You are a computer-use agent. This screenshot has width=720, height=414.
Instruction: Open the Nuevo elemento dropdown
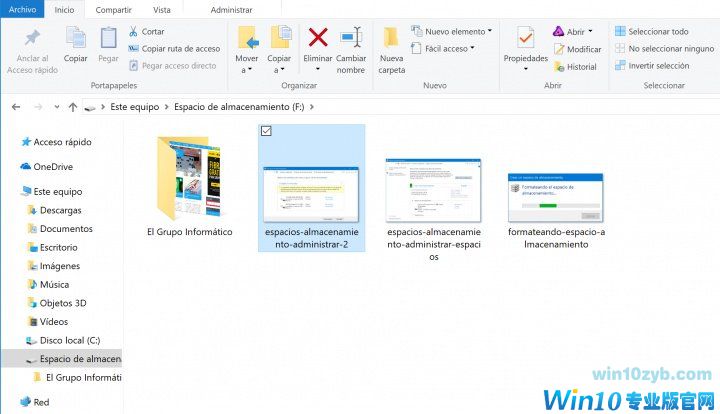pos(451,32)
